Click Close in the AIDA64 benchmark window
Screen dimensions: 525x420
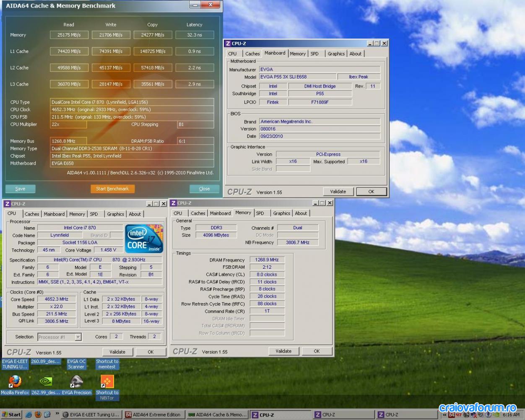tap(204, 189)
